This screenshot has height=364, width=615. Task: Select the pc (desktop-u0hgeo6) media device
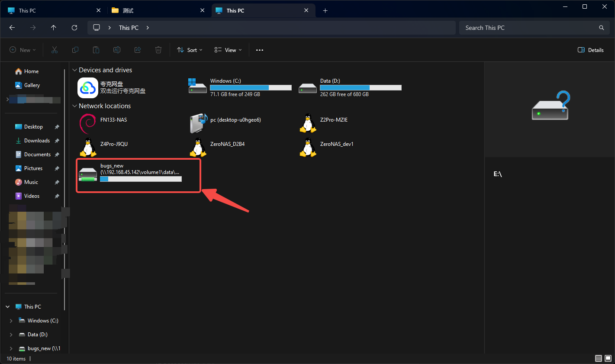click(199, 123)
